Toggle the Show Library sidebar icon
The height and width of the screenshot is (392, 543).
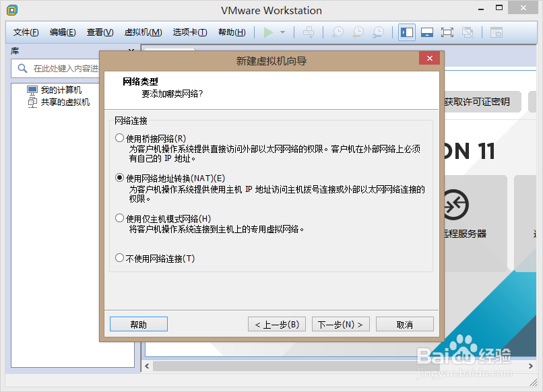pyautogui.click(x=406, y=32)
